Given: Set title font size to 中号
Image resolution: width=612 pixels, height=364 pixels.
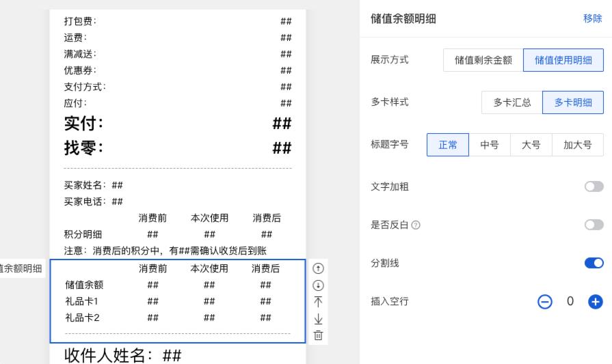Looking at the screenshot, I should 490,145.
